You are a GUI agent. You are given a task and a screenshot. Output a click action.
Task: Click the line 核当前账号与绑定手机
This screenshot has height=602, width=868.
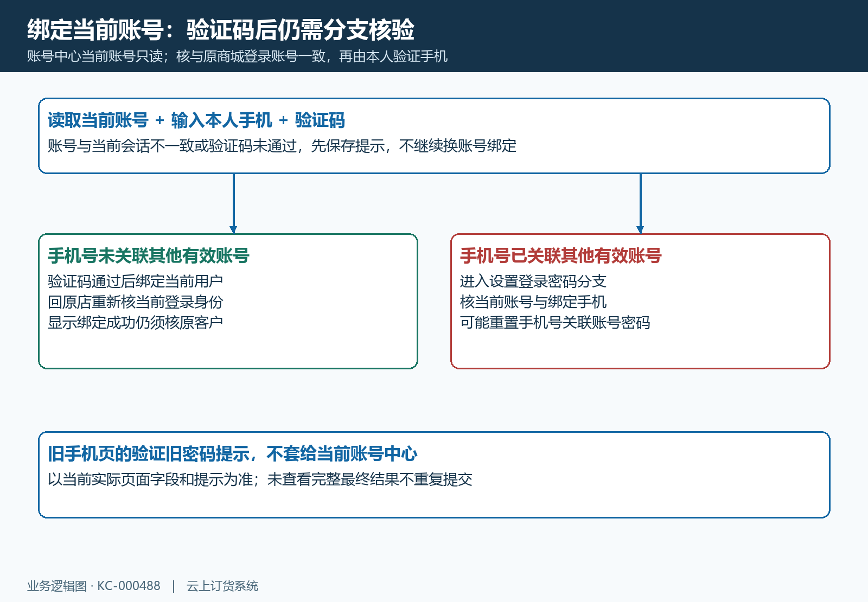[533, 302]
